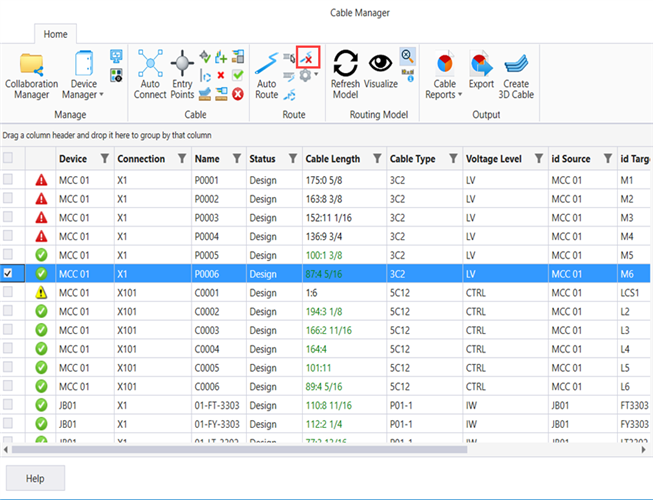Uncheck the selected P0006 row checkbox
Image resolution: width=653 pixels, height=500 pixels.
pyautogui.click(x=9, y=272)
